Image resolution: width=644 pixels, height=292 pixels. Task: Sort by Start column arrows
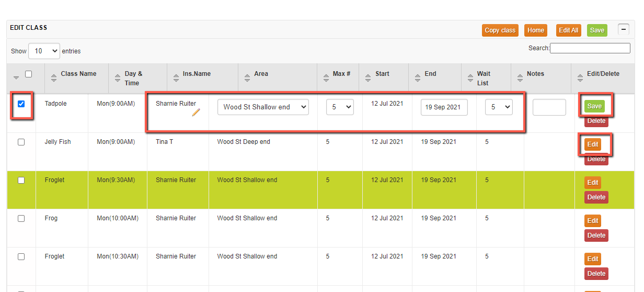369,78
